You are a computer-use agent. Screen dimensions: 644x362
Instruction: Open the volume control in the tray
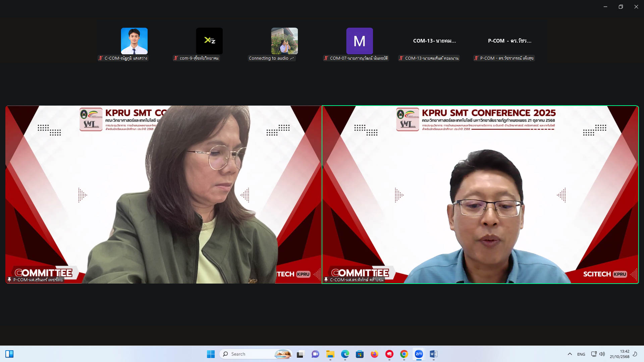[x=602, y=354]
